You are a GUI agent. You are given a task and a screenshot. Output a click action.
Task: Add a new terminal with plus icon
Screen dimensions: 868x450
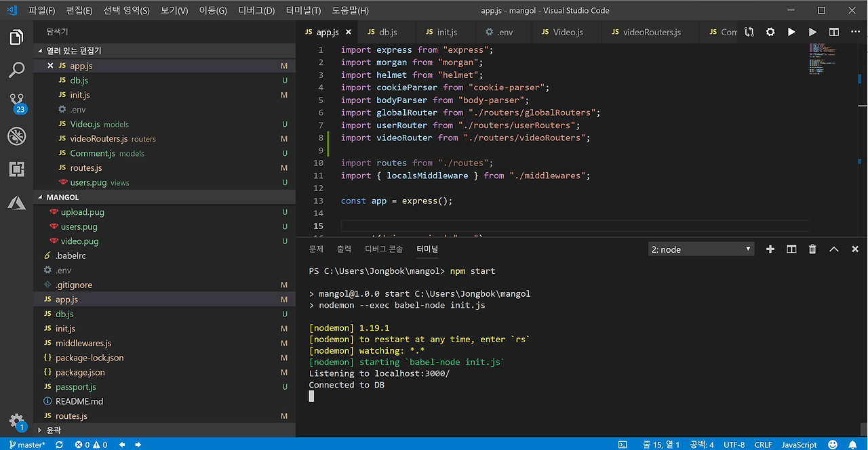tap(770, 249)
